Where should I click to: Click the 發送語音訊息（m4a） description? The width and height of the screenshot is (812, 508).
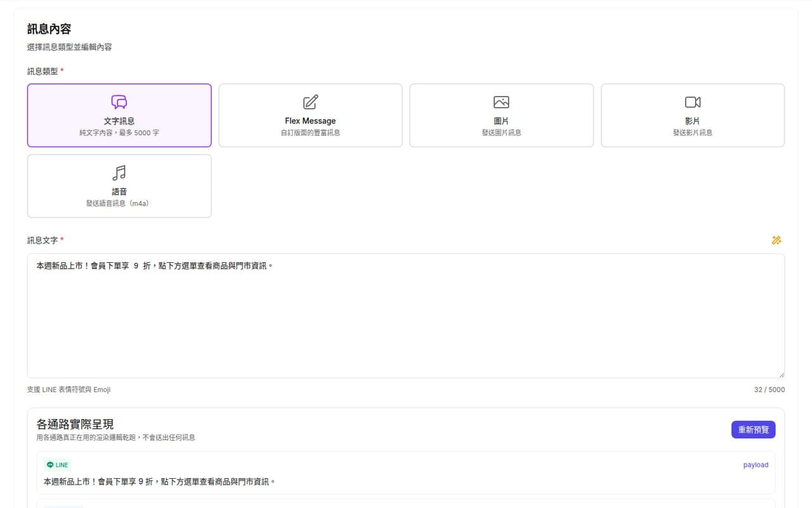click(x=119, y=203)
